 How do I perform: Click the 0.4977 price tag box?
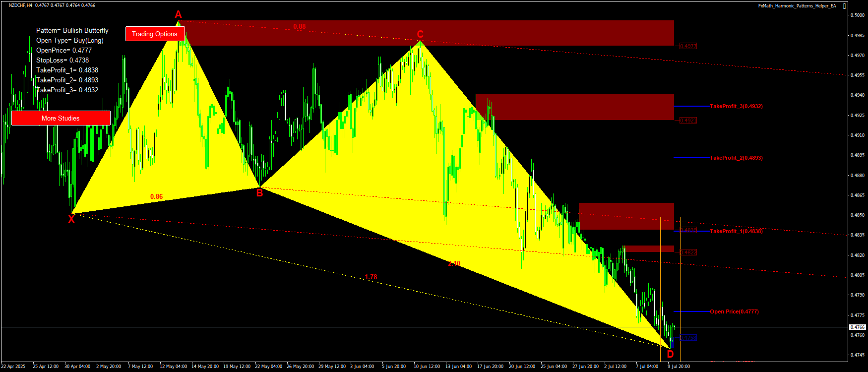tap(688, 46)
